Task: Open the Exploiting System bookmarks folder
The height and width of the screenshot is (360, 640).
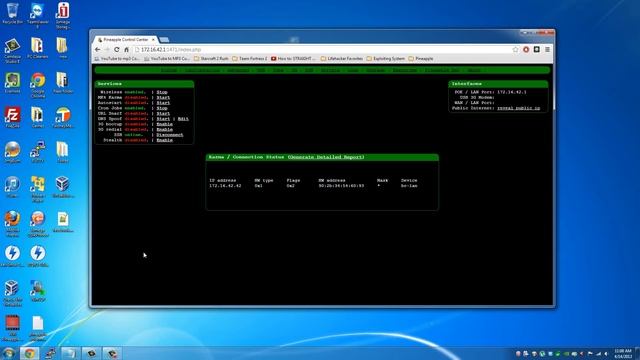Action: coord(386,59)
